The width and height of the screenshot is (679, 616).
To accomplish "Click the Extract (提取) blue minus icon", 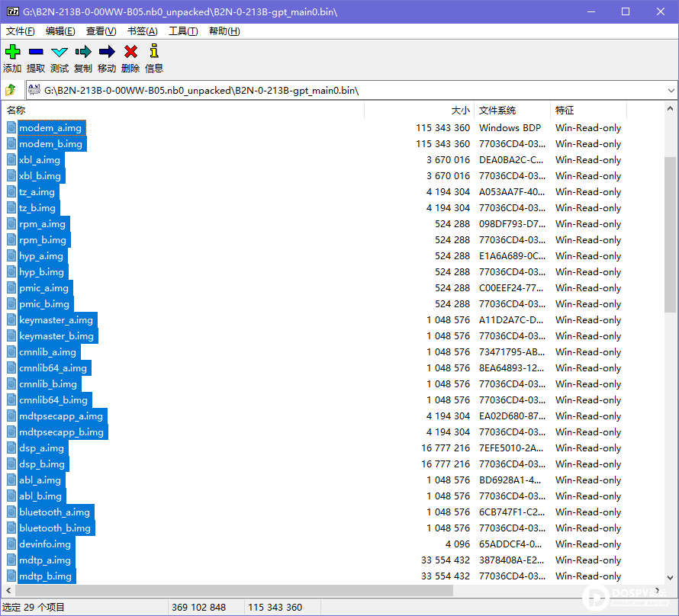I will 36,52.
